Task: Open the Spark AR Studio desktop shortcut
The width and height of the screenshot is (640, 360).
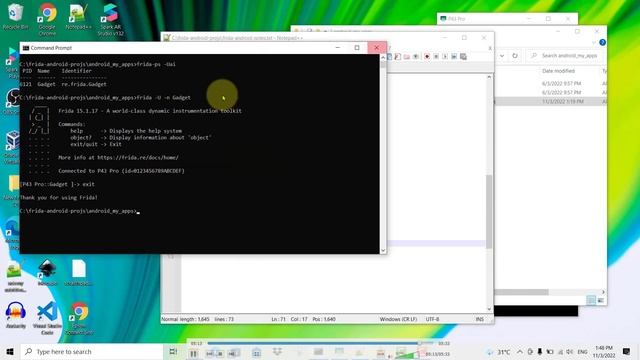Action: tap(110, 19)
